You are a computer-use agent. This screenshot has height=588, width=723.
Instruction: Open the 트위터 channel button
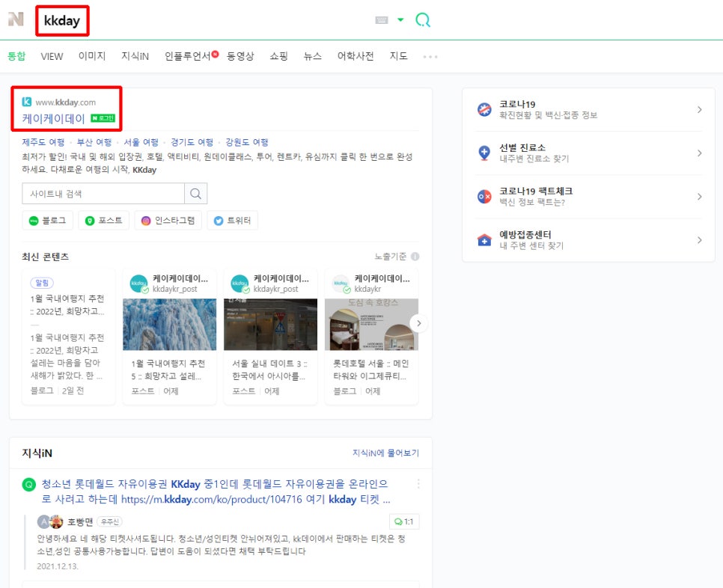(232, 221)
